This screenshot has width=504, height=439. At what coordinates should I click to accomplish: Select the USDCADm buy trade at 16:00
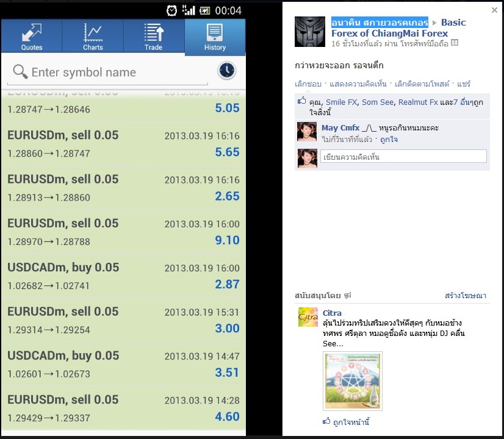(123, 276)
